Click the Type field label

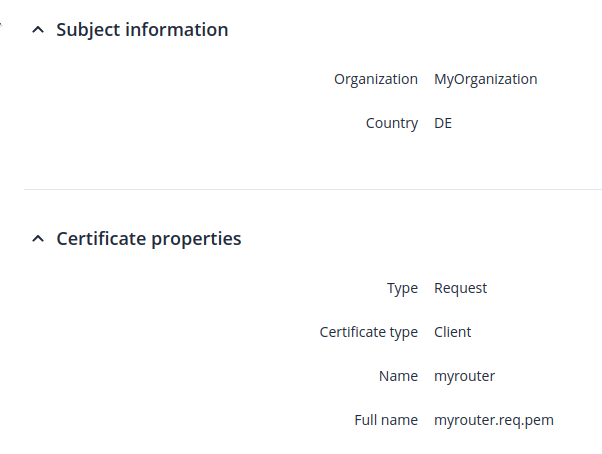pos(402,288)
